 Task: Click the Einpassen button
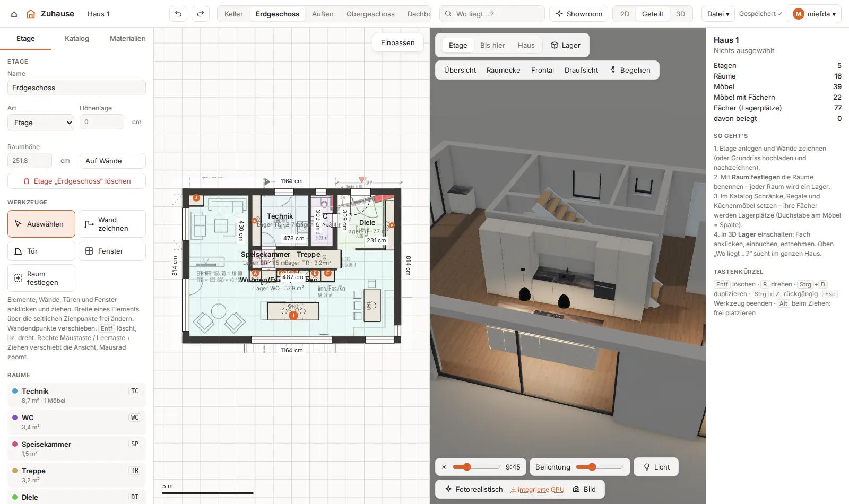(398, 42)
